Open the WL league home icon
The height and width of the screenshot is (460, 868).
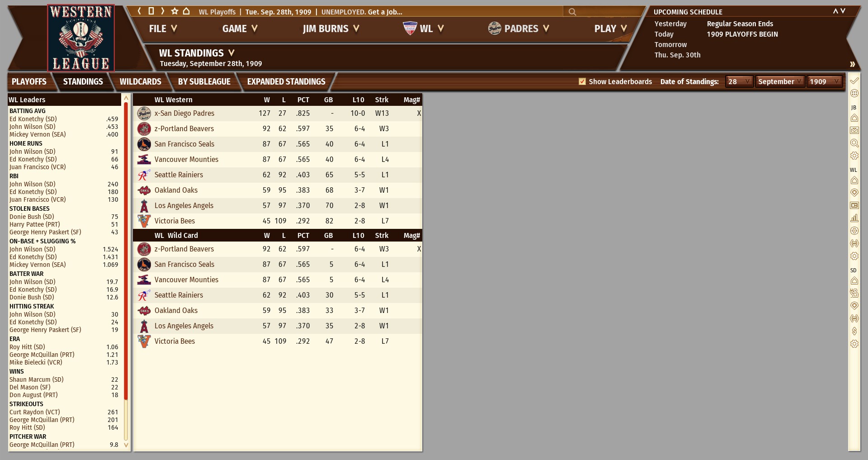pos(854,180)
